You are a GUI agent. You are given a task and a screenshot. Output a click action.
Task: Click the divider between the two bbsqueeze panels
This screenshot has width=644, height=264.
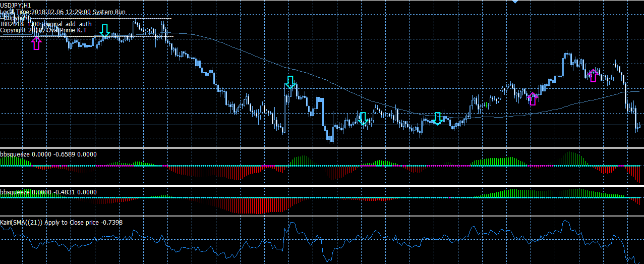[x=322, y=186]
